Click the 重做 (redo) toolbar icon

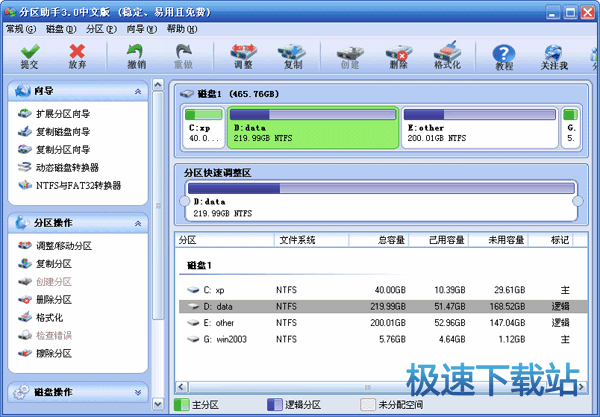coord(183,52)
